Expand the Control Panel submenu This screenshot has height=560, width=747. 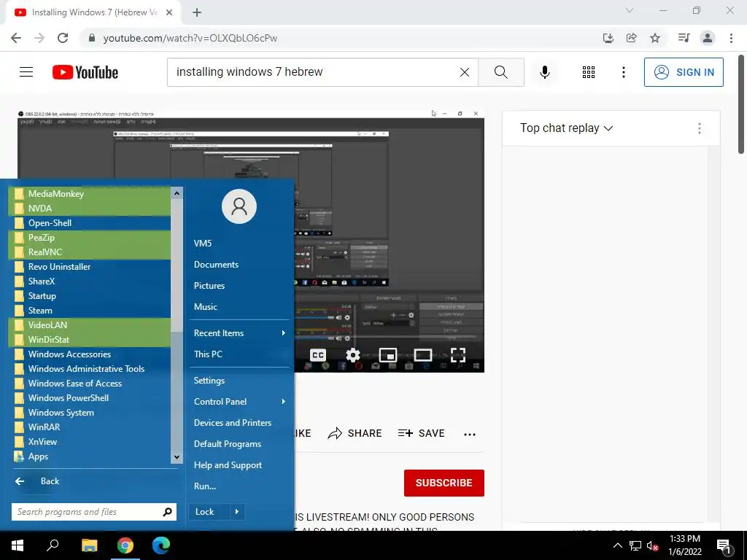coord(239,402)
